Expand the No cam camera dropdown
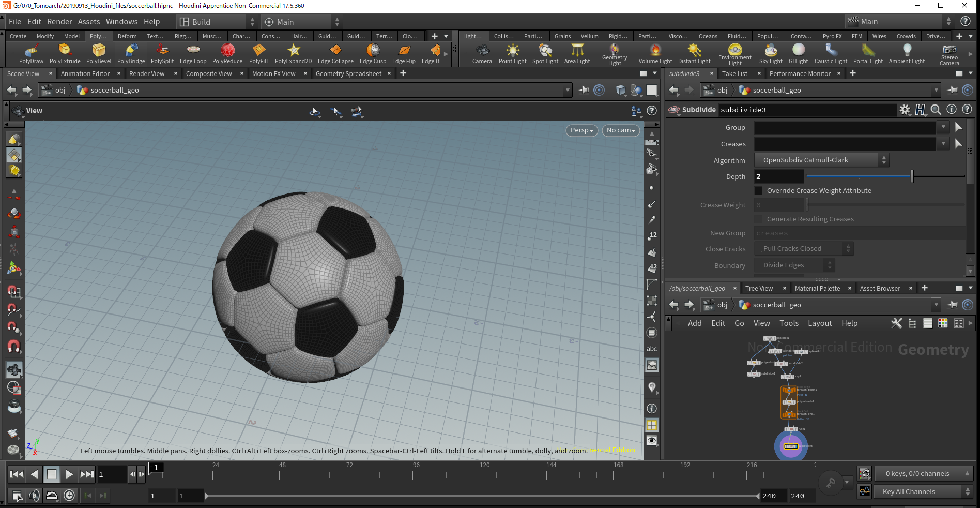980x508 pixels. (620, 130)
